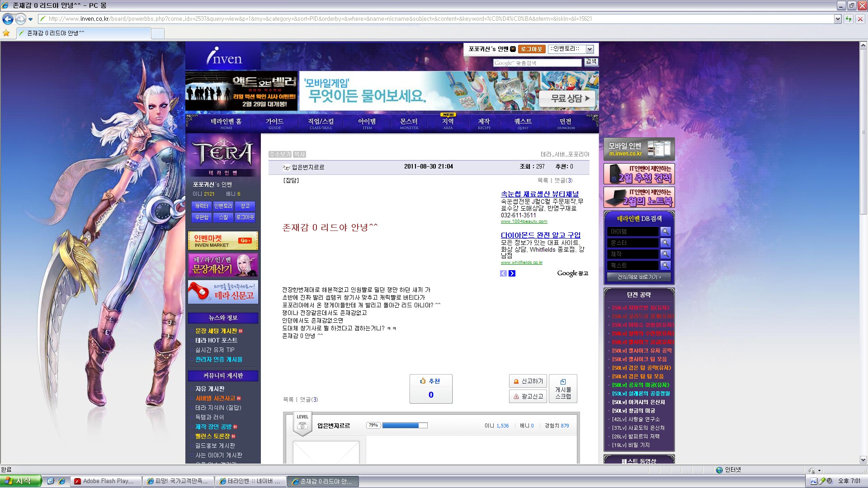This screenshot has height=488, width=868.
Task: Open the 인벤토리 dropdown at top
Action: click(x=590, y=49)
